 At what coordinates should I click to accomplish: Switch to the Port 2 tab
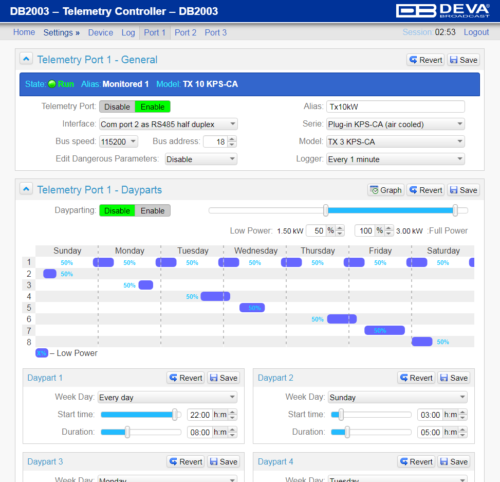click(185, 33)
